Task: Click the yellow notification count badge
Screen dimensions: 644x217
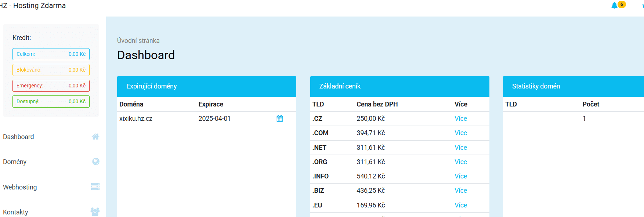Action: click(622, 4)
